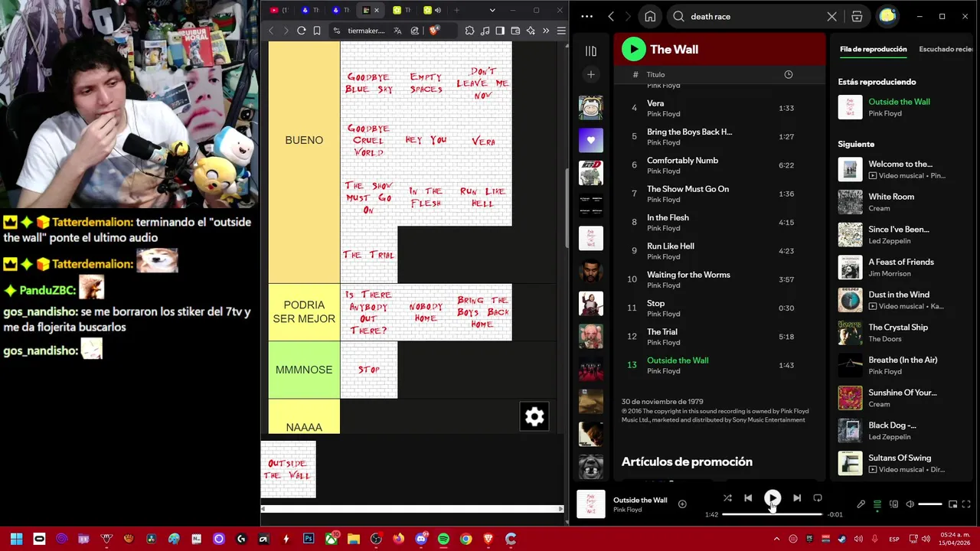The height and width of the screenshot is (551, 980).
Task: Click The Crystal Ship queue thumbnail
Action: 850,333
